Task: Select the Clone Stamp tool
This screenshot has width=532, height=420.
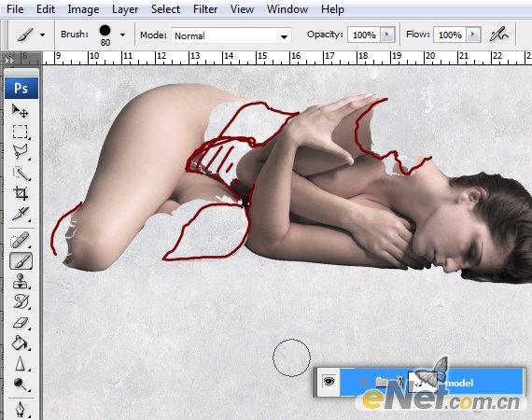Action: click(21, 282)
